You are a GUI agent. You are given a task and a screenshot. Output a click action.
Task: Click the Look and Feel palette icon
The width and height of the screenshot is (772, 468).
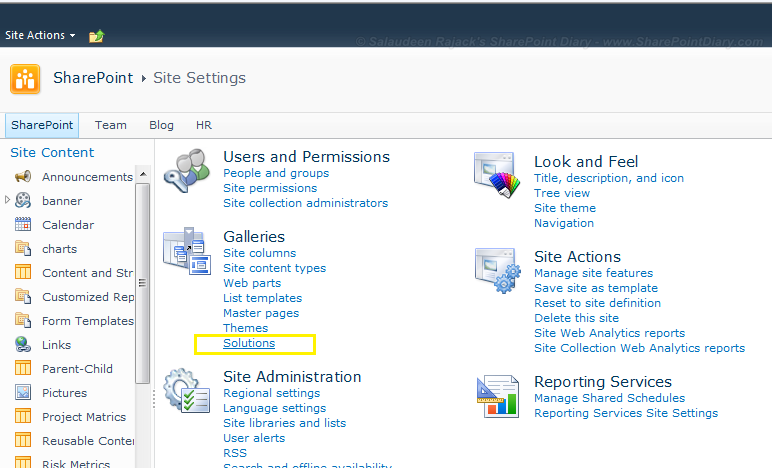497,175
